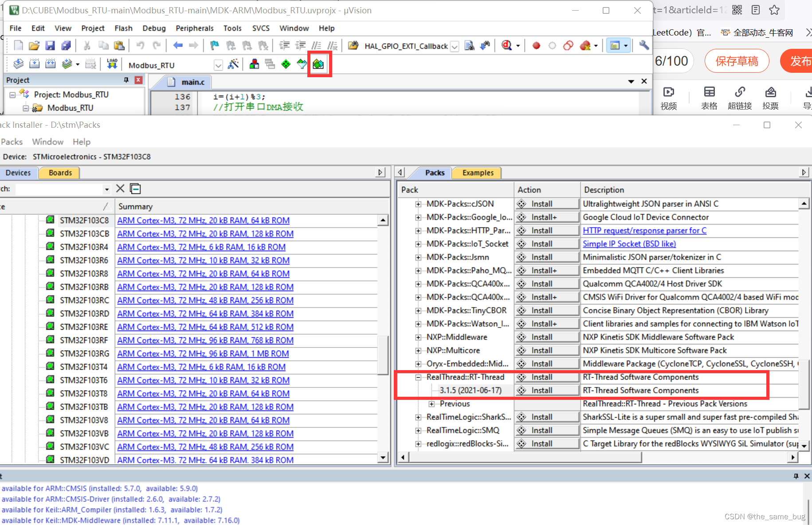Select the STM32F103RB device row

coord(84,287)
